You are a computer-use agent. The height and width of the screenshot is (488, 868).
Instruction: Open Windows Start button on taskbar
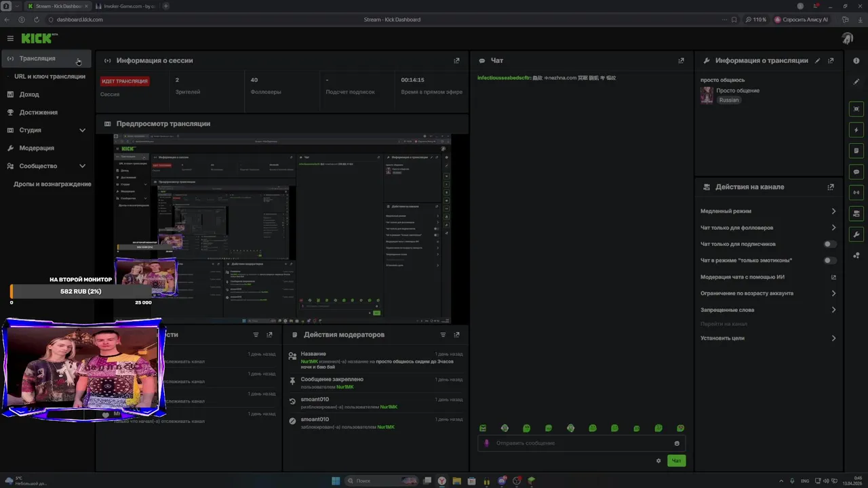click(336, 481)
